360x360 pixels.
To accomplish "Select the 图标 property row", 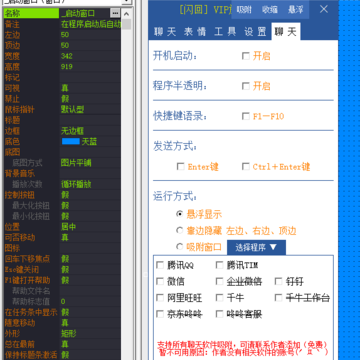I will pos(62,248).
